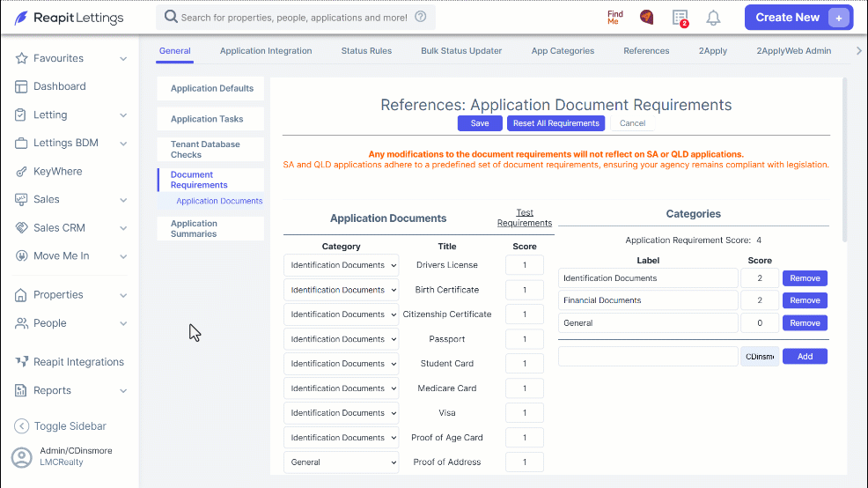The height and width of the screenshot is (488, 868).
Task: Click the search magnifier icon
Action: click(x=171, y=17)
